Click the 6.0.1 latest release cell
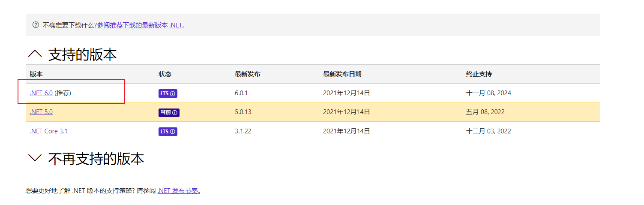This screenshot has height=205, width=644. pos(241,93)
